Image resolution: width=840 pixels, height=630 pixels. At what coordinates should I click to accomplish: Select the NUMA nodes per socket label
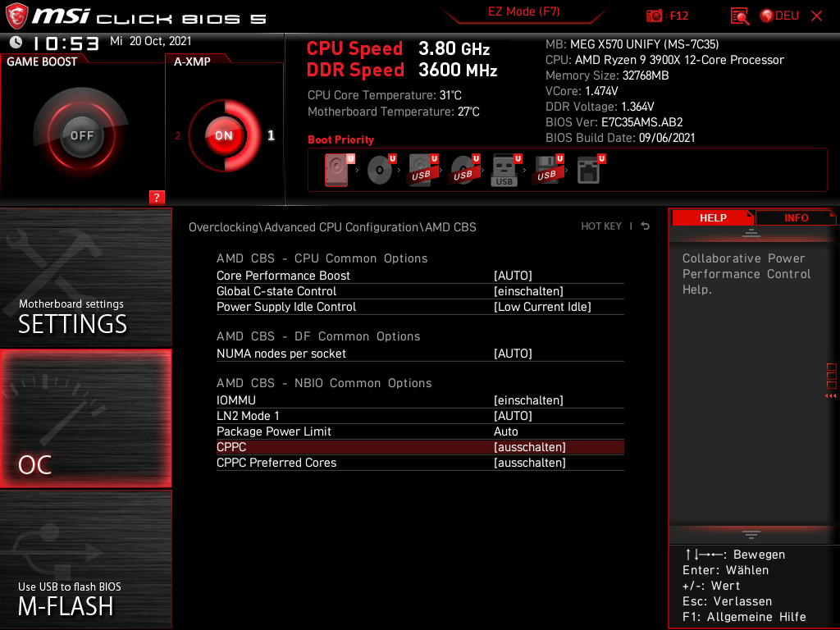(281, 353)
